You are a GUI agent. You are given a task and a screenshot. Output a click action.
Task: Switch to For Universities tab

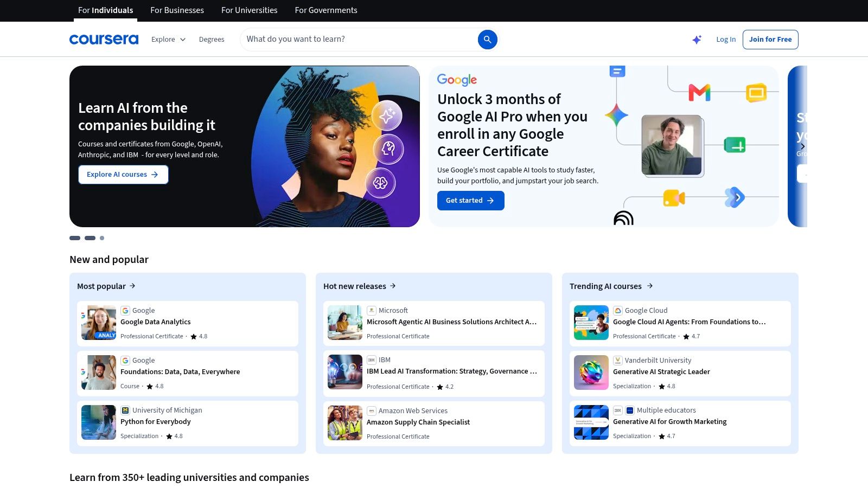tap(249, 10)
